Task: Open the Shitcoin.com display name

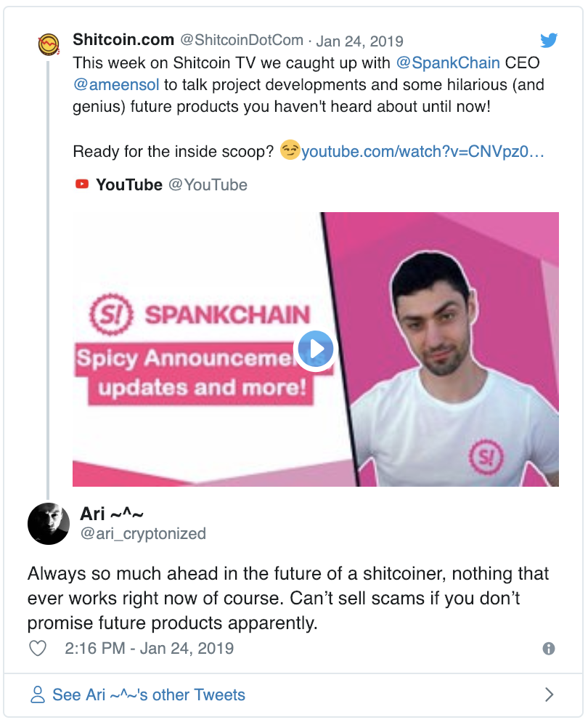Action: (x=123, y=39)
